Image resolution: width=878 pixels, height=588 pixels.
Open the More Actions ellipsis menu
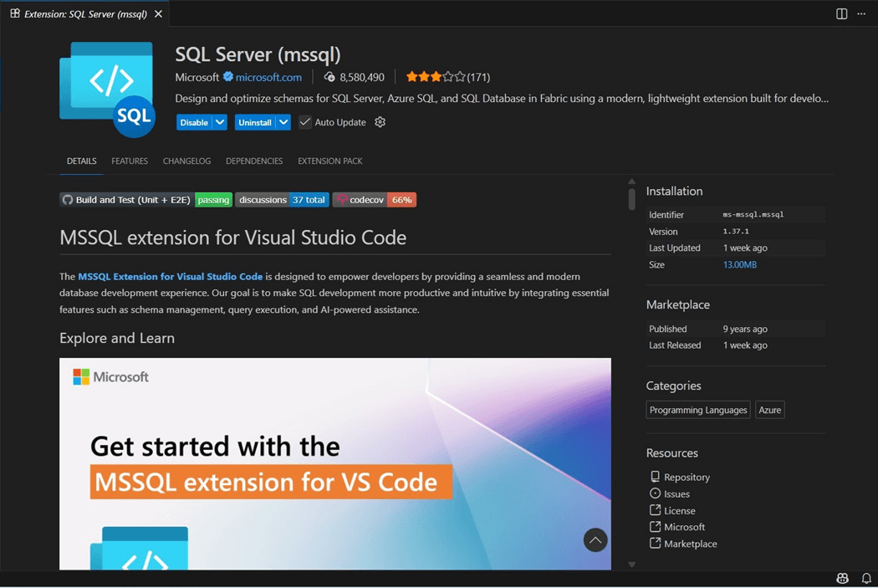pyautogui.click(x=861, y=14)
